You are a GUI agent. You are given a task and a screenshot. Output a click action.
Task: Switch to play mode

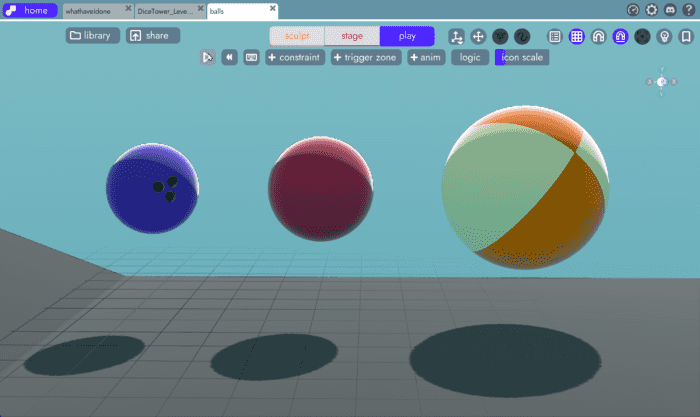pos(407,36)
